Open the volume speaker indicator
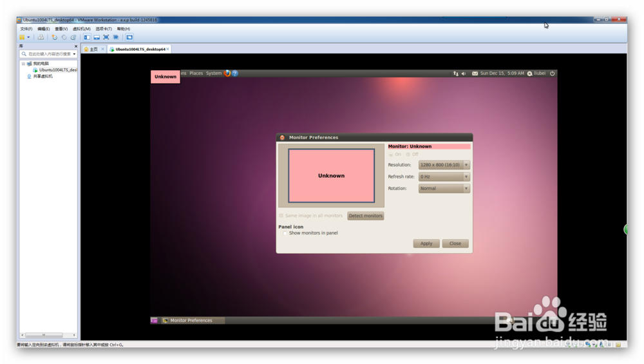644x364 pixels. (x=464, y=73)
